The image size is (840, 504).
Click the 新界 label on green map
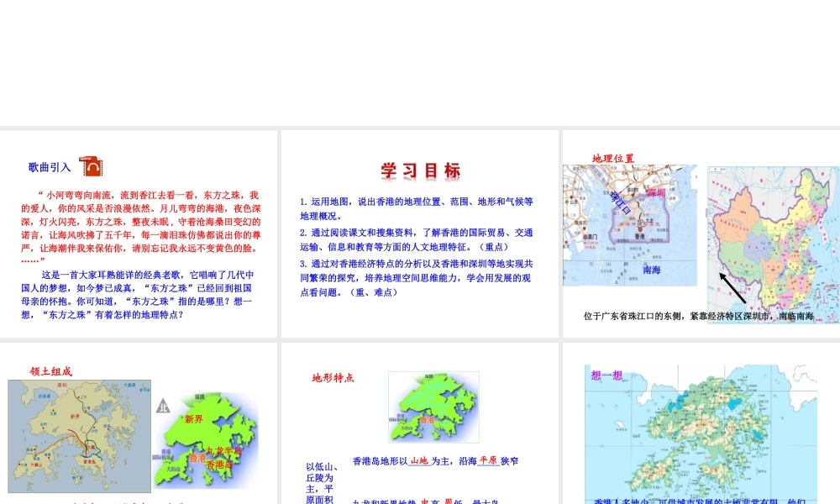point(194,419)
